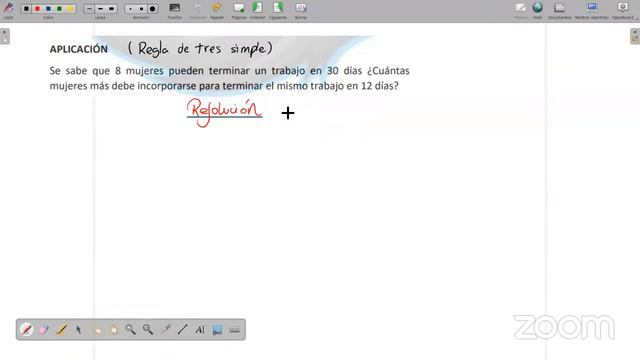Choose the thick line width
The height and width of the screenshot is (360, 640).
(111, 9)
